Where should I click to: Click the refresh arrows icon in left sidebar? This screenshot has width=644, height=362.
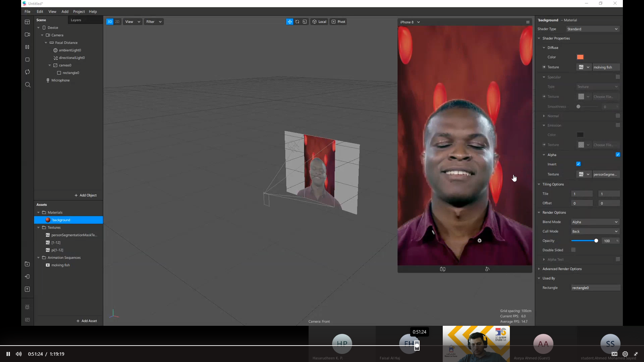point(28,72)
